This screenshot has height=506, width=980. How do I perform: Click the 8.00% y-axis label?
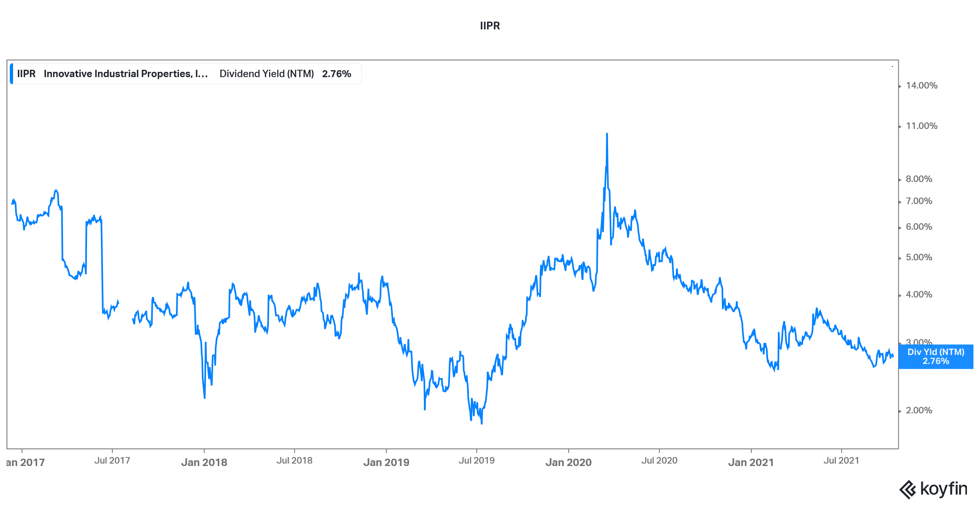click(919, 179)
